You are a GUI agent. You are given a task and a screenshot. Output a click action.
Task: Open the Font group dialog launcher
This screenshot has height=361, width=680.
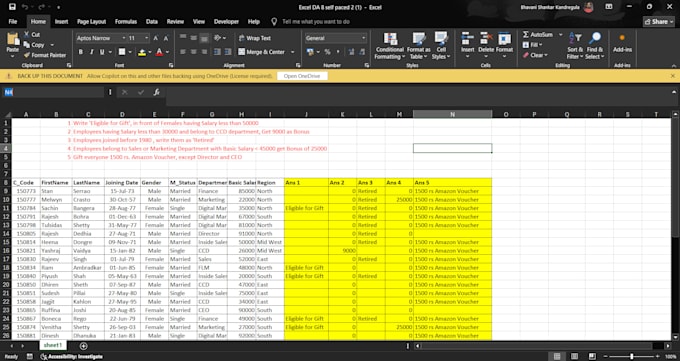click(170, 65)
